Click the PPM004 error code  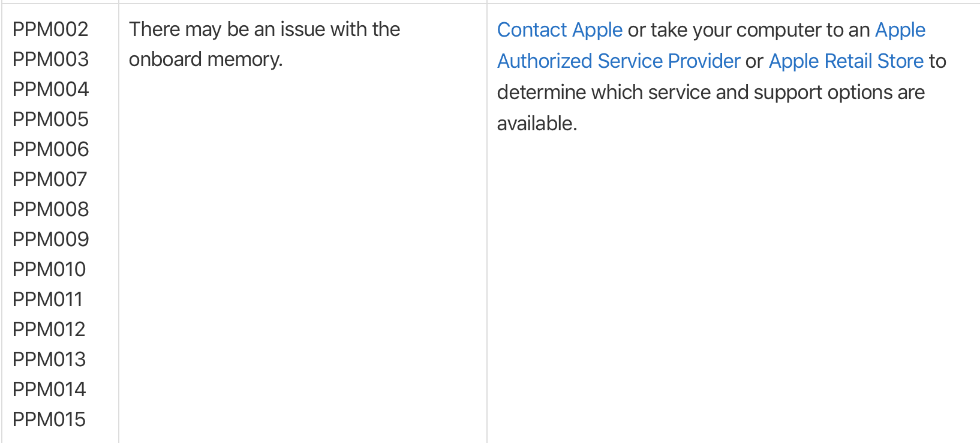coord(50,89)
